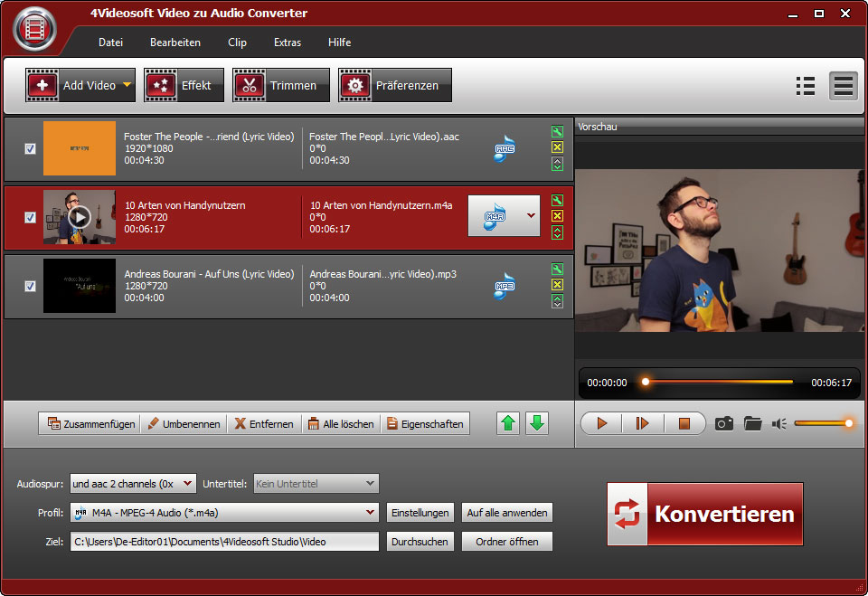Click reorder arrows icon on Foster The People row
The height and width of the screenshot is (596, 868).
coord(558,164)
